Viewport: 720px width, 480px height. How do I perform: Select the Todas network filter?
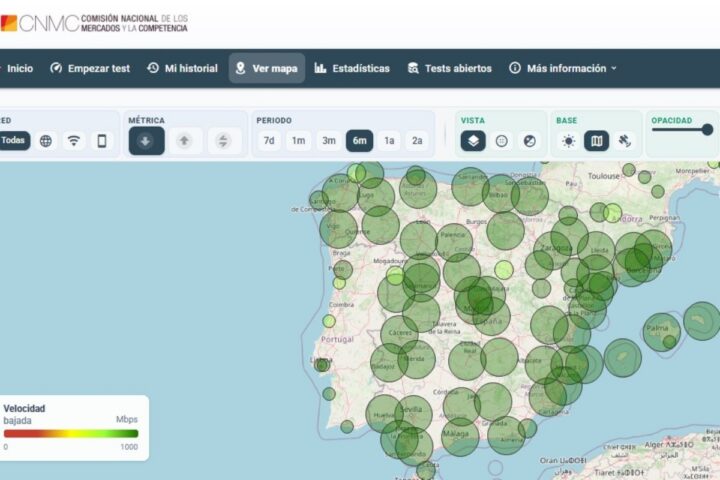tap(14, 141)
